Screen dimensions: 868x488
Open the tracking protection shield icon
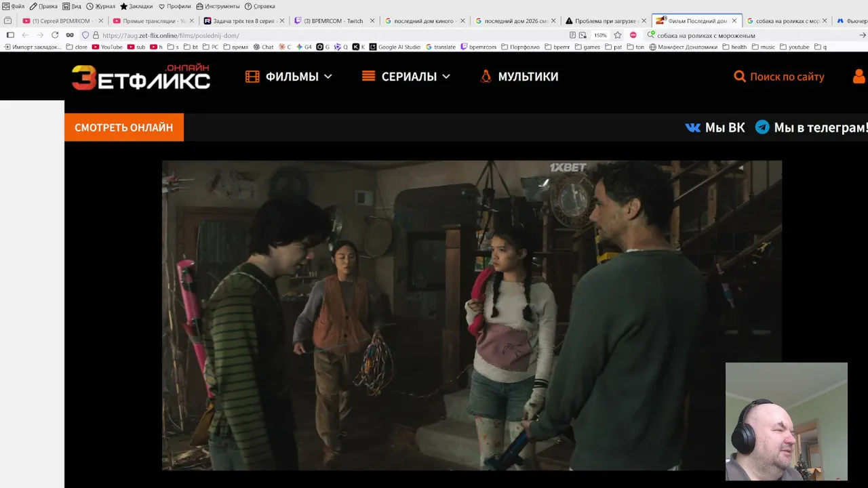[85, 35]
